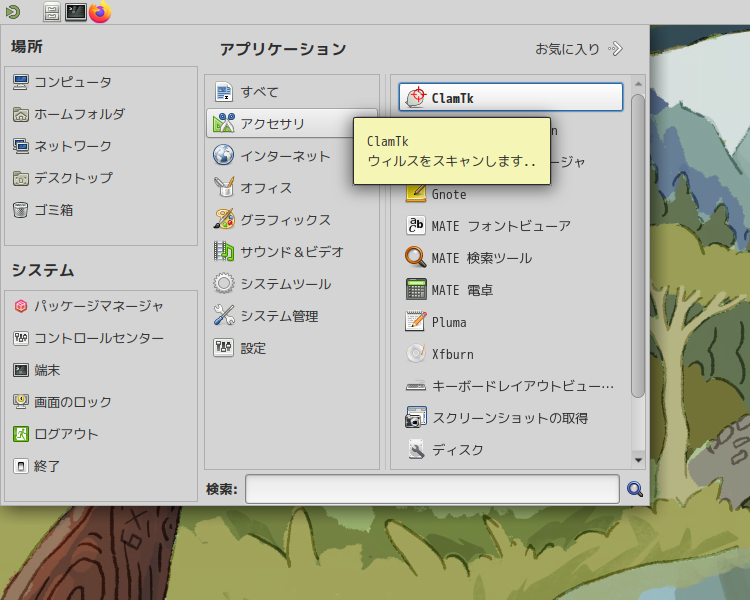The image size is (750, 600).
Task: Click scrollbar down arrow in application list
Action: pyautogui.click(x=638, y=460)
